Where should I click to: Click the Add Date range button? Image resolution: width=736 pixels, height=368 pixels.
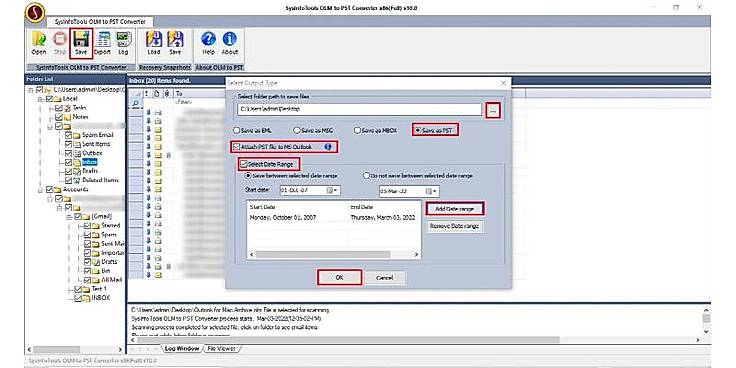click(454, 208)
